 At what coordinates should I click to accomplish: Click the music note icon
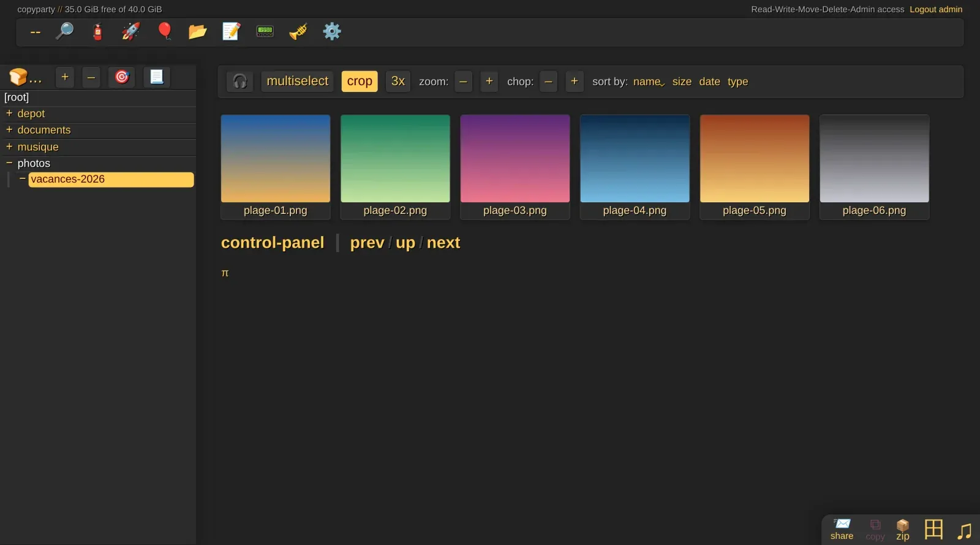(x=964, y=530)
